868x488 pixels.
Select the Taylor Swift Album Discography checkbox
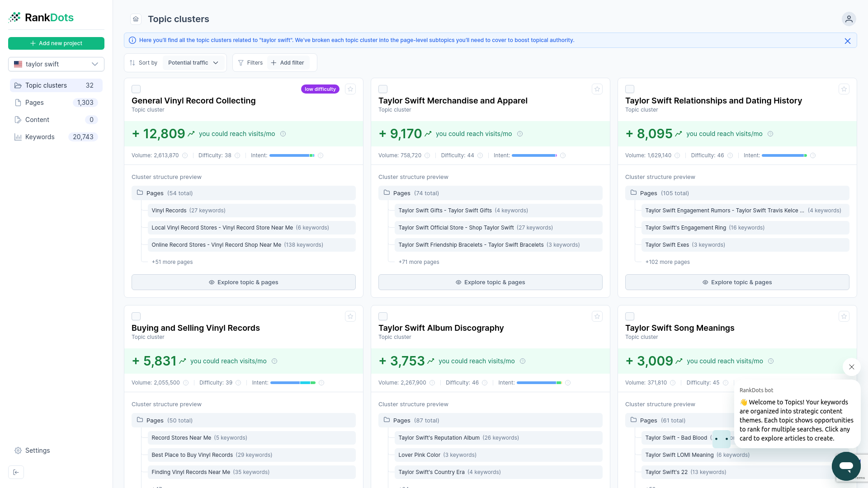tap(383, 316)
